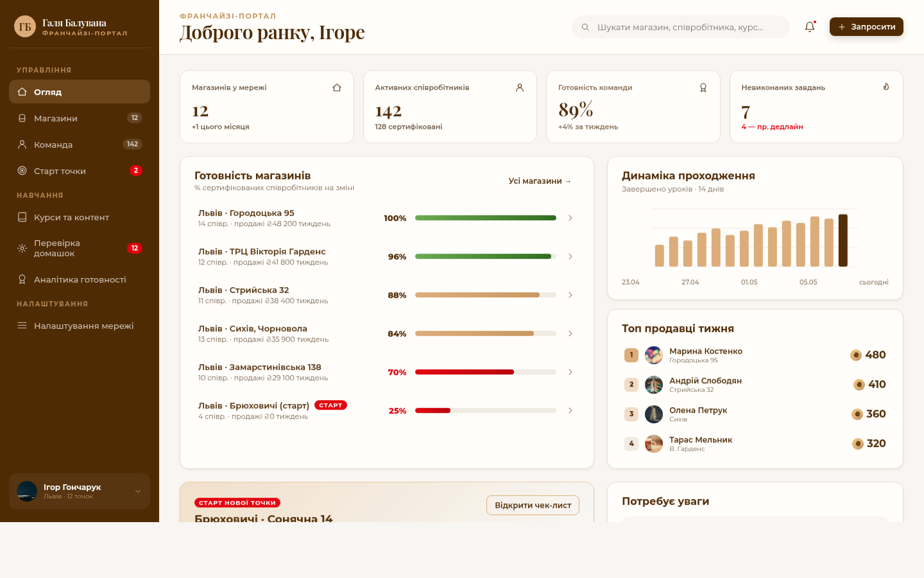Click the home icon beside Огляд
The image size is (924, 578).
[x=22, y=92]
